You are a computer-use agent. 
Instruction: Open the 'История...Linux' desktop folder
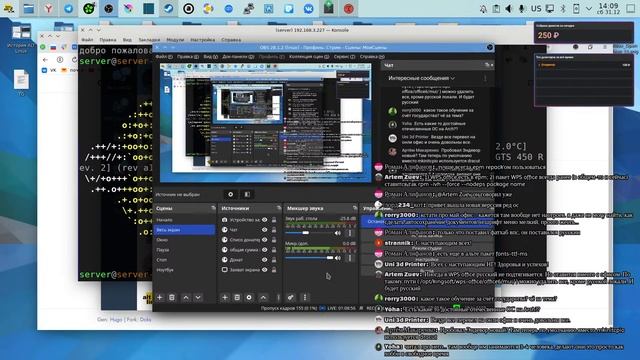coord(21,39)
